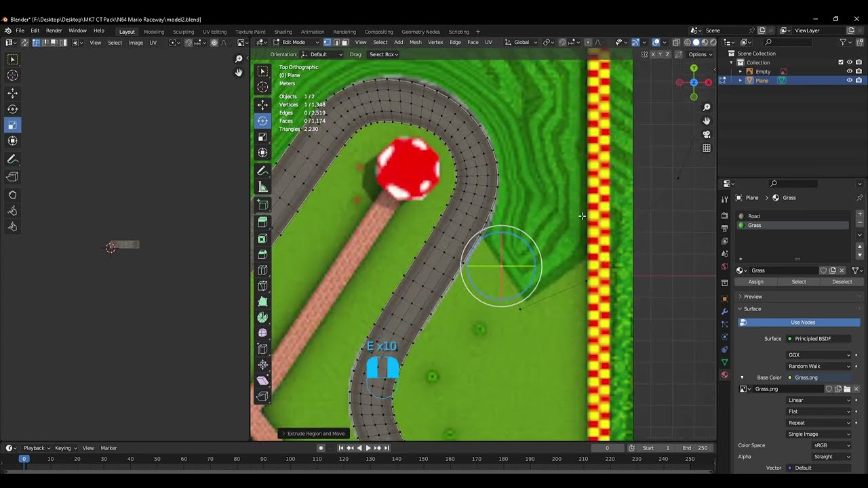Select the Measure tool in 3D viewport
This screenshot has width=868, height=488.
[262, 187]
